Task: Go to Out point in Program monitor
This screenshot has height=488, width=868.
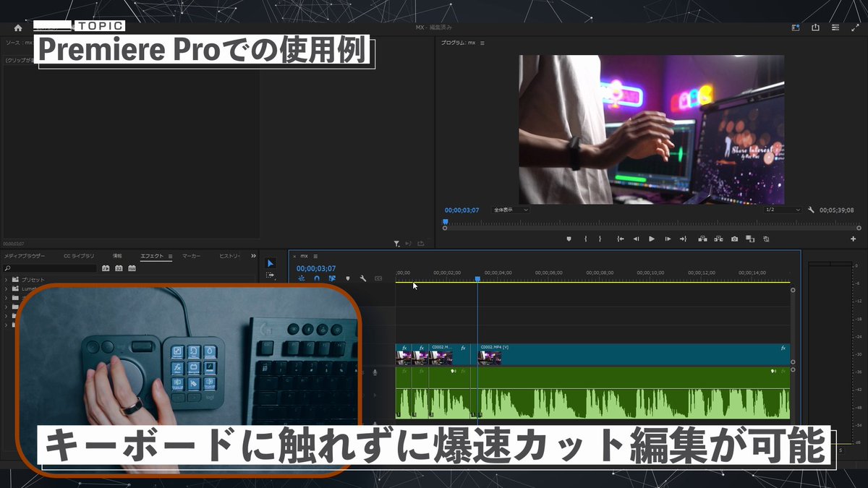Action: [x=684, y=239]
